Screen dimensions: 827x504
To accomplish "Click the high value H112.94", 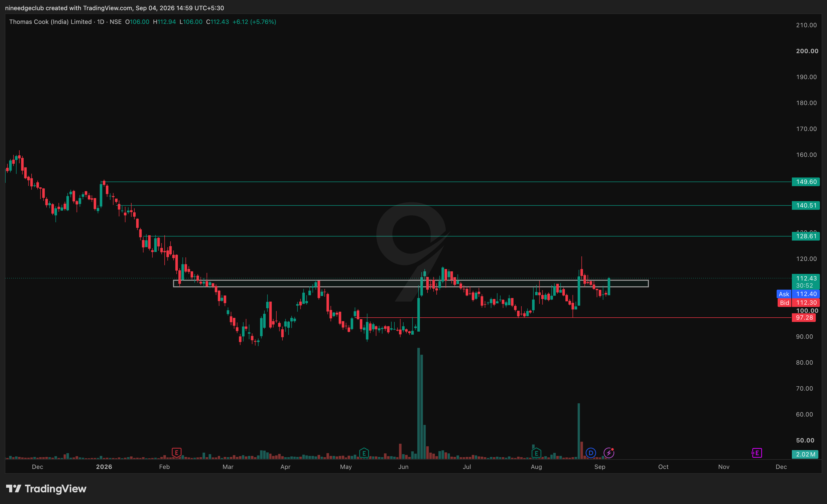I will (x=164, y=22).
